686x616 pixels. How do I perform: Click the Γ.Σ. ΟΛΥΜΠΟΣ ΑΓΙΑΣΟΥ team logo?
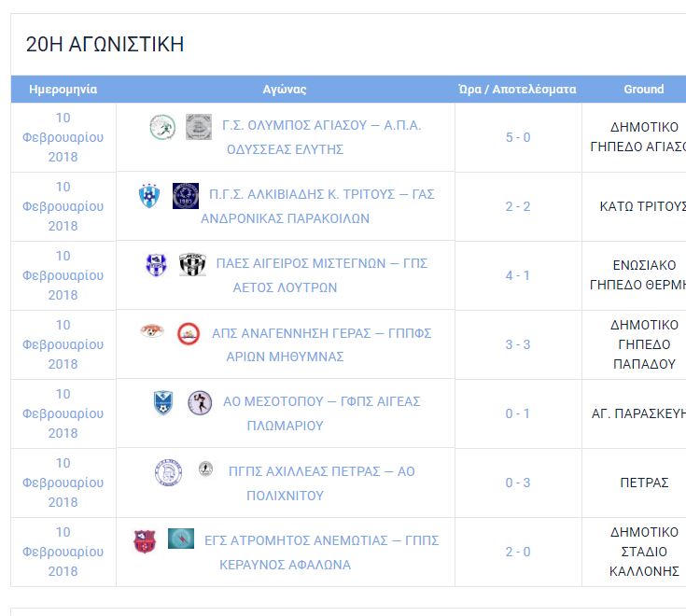162,127
